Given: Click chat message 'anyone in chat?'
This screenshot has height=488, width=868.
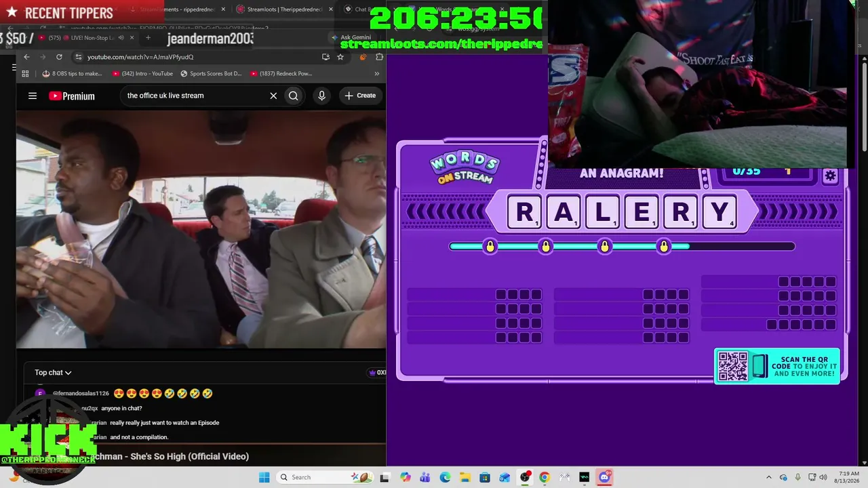Looking at the screenshot, I should [x=121, y=409].
